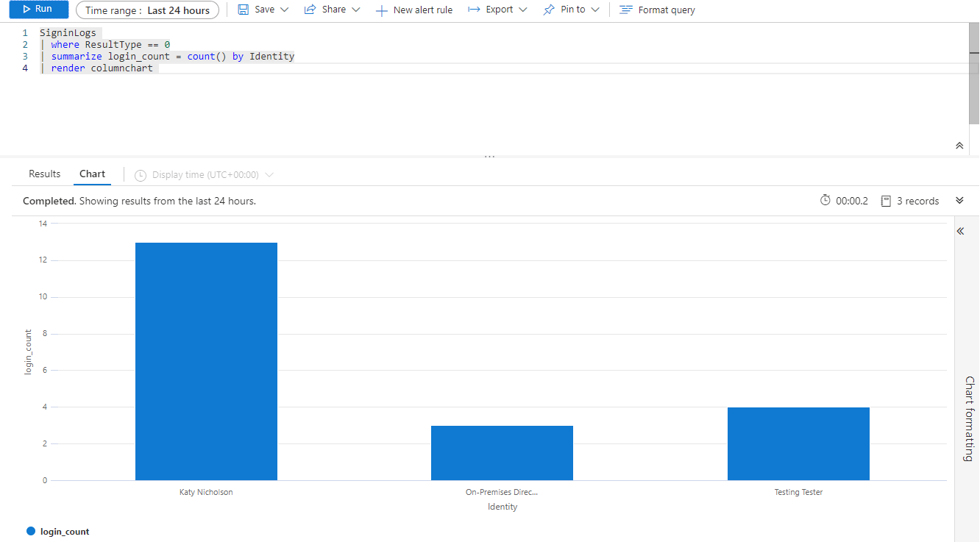This screenshot has height=542, width=980.
Task: Create a New alert rule
Action: tap(414, 10)
